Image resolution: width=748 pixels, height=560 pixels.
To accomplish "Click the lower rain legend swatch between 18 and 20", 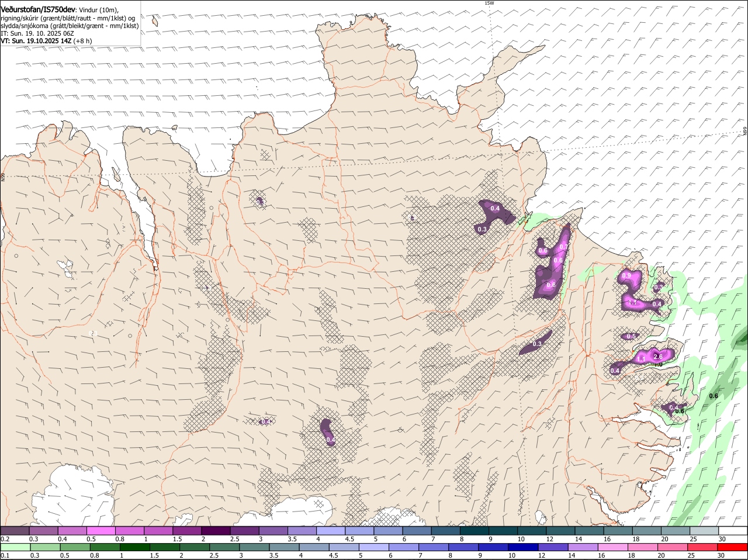I will [643, 547].
